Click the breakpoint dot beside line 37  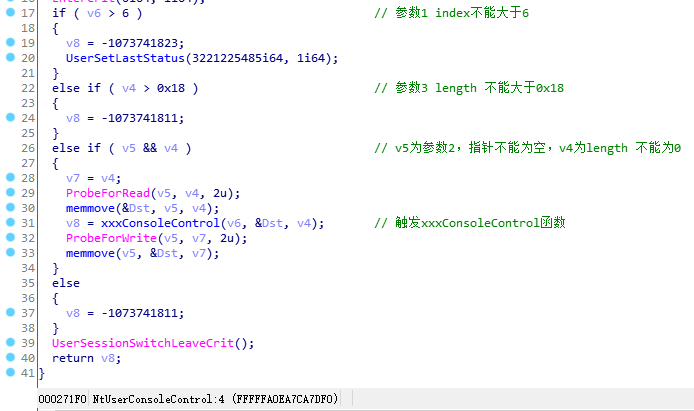point(11,312)
